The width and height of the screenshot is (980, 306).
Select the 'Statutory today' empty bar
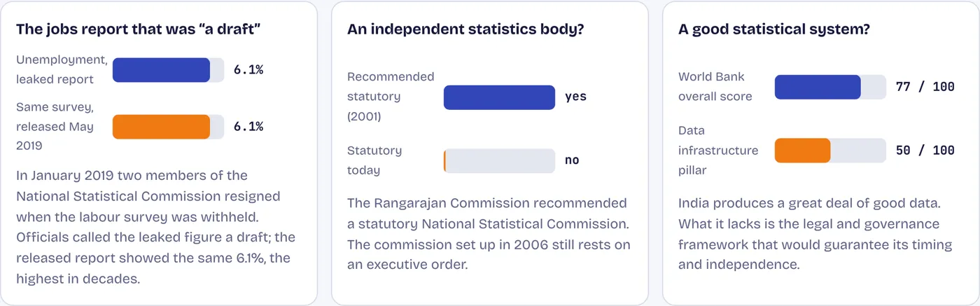(499, 161)
